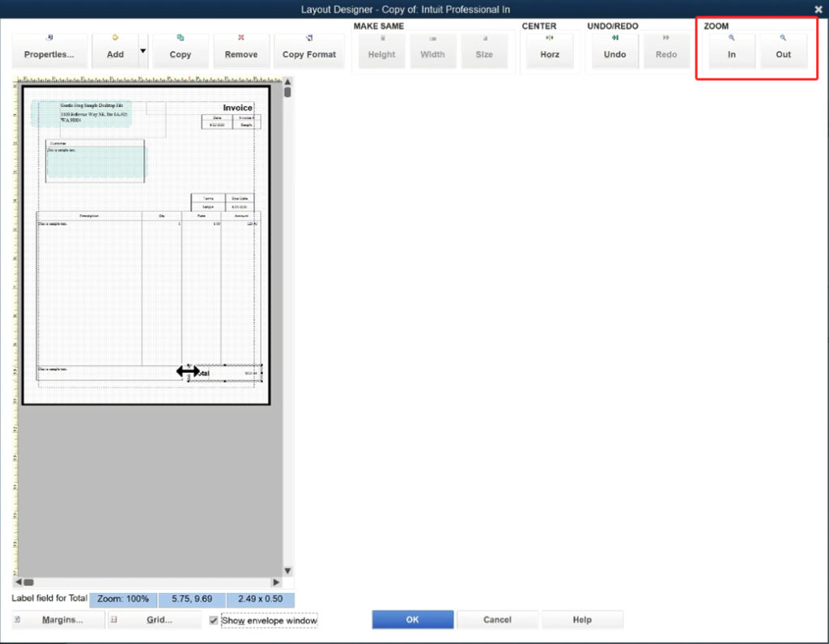Click the Add button to insert a field
Image resolution: width=829 pixels, height=644 pixels.
pos(113,49)
